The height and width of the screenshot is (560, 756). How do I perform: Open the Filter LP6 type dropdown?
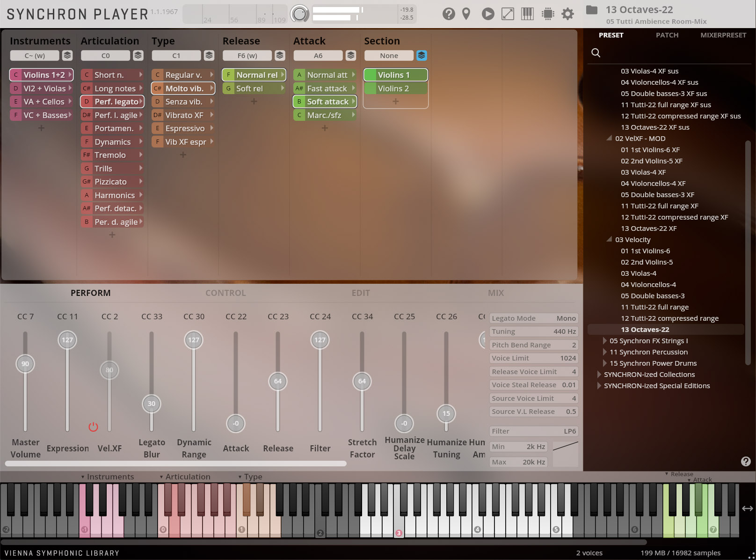point(534,431)
